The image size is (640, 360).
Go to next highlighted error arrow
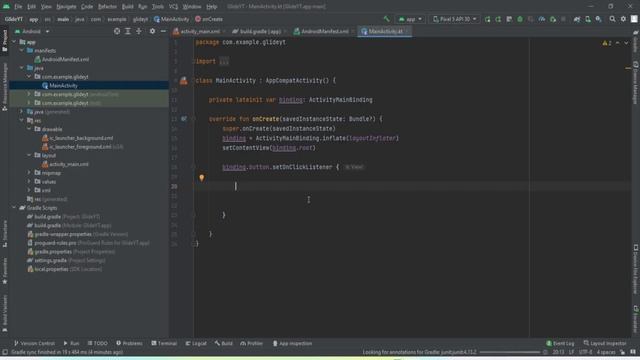point(626,43)
